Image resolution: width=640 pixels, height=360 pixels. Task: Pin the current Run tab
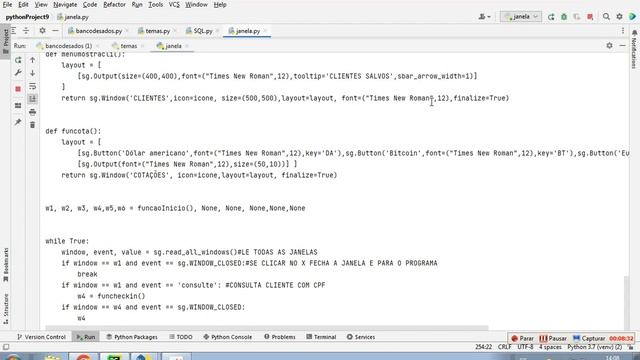tap(18, 122)
